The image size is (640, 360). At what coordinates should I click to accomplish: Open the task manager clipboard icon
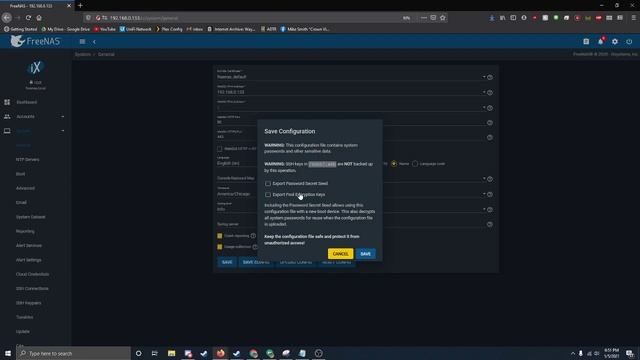pos(586,42)
